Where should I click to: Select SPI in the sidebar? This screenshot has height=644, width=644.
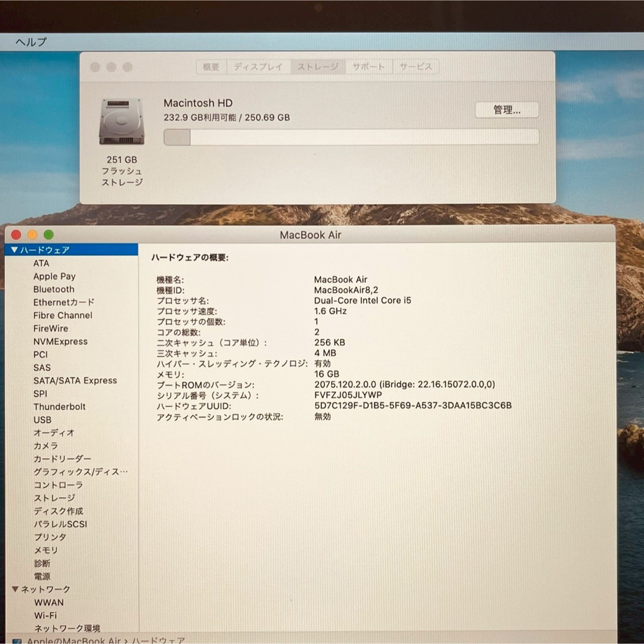41,394
